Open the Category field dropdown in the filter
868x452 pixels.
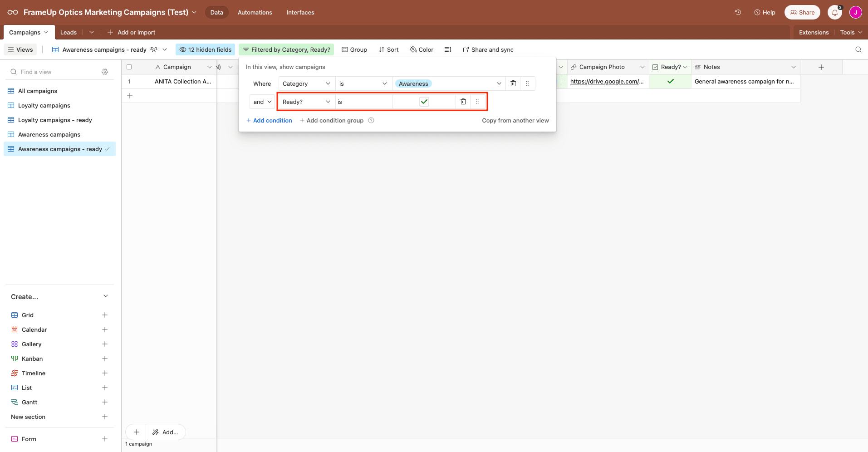tap(306, 84)
